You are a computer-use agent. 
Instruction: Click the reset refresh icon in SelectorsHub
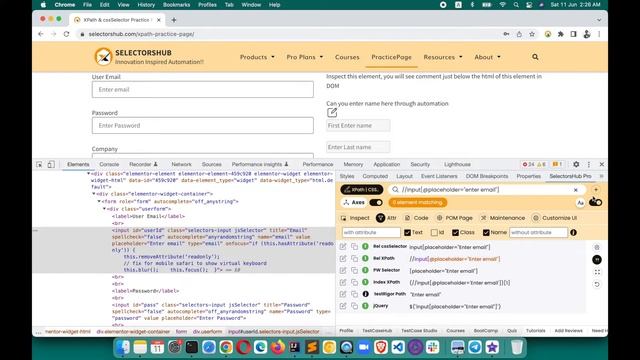pos(597,284)
